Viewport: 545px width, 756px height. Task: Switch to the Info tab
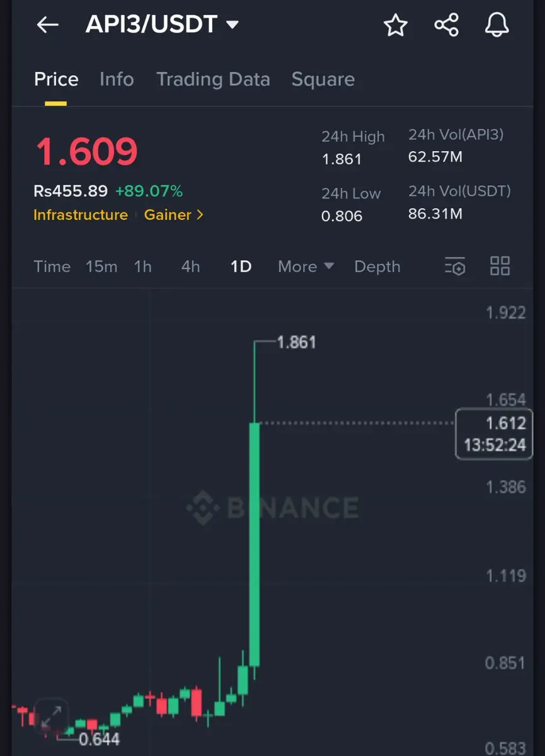pos(117,79)
